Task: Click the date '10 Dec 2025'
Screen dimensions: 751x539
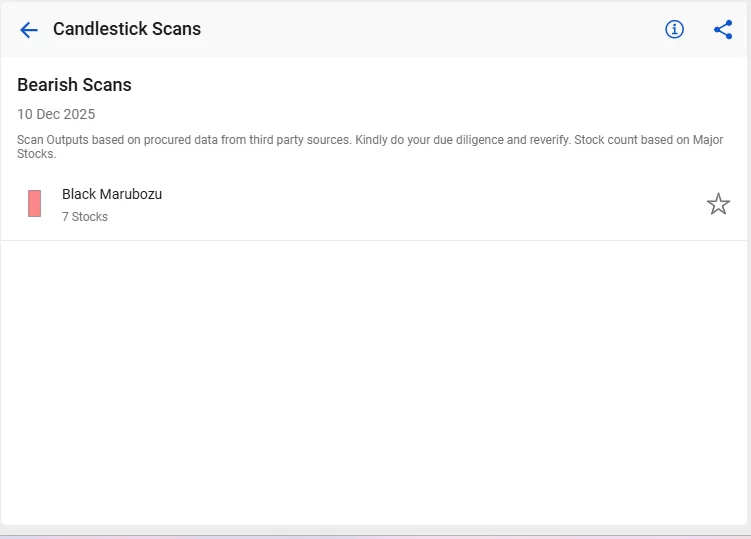Action: pyautogui.click(x=56, y=114)
